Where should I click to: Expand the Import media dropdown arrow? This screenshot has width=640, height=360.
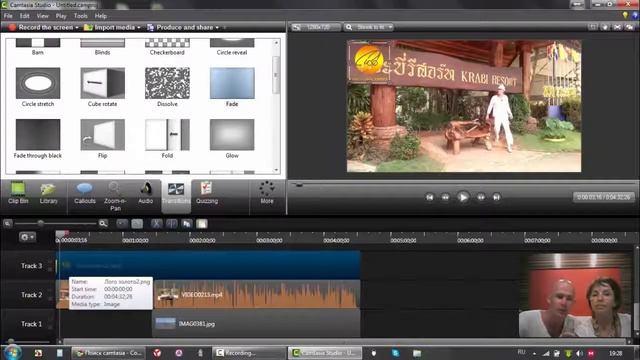click(x=139, y=27)
